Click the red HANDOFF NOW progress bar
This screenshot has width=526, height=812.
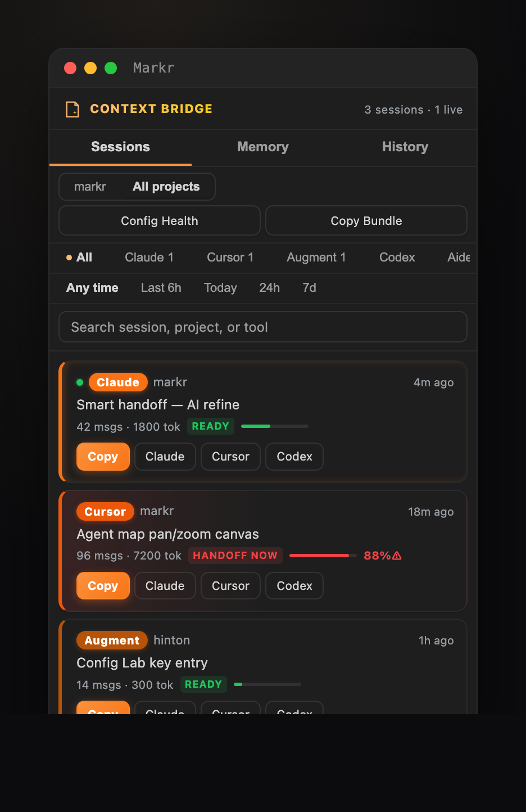pyautogui.click(x=323, y=556)
